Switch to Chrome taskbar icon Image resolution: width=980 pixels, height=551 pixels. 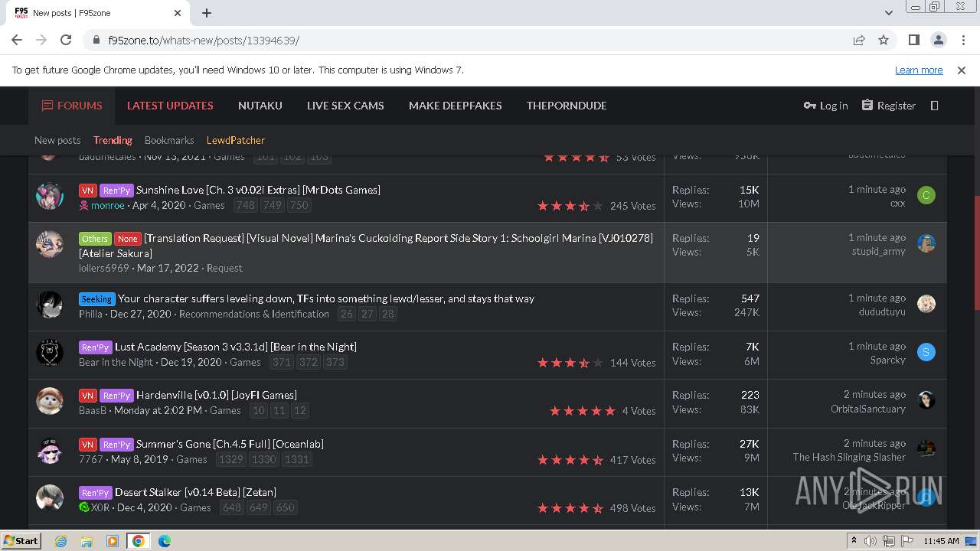[x=139, y=541]
